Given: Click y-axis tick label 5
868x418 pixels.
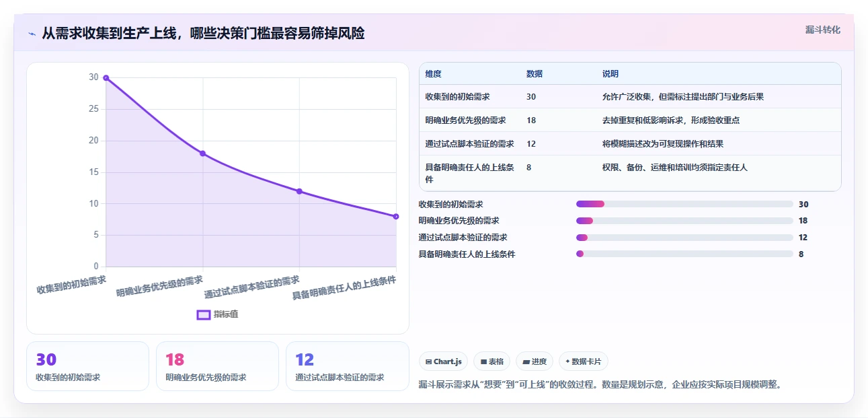Looking at the screenshot, I should click(x=95, y=235).
